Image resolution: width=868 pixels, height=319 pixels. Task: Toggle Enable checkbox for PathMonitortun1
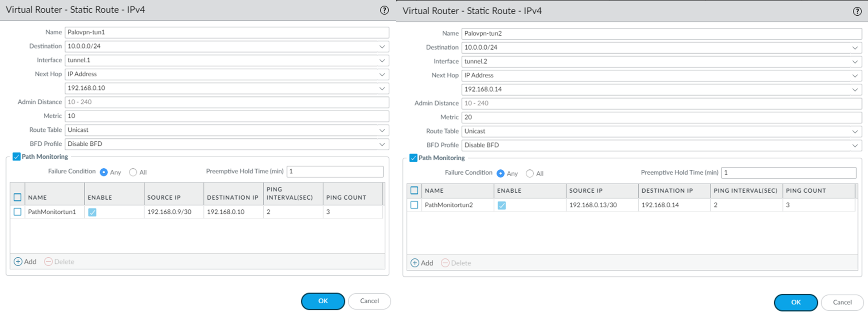92,212
